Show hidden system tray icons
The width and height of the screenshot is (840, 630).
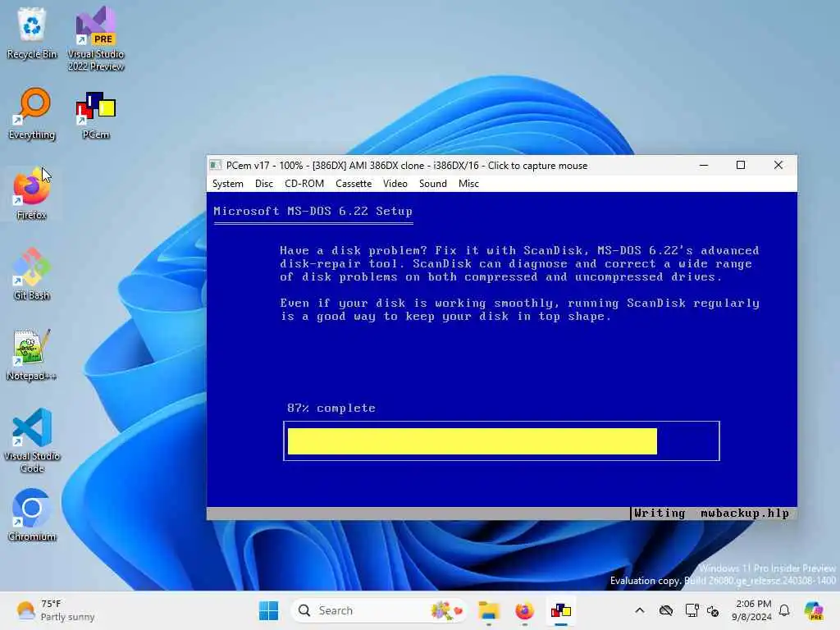click(x=640, y=610)
